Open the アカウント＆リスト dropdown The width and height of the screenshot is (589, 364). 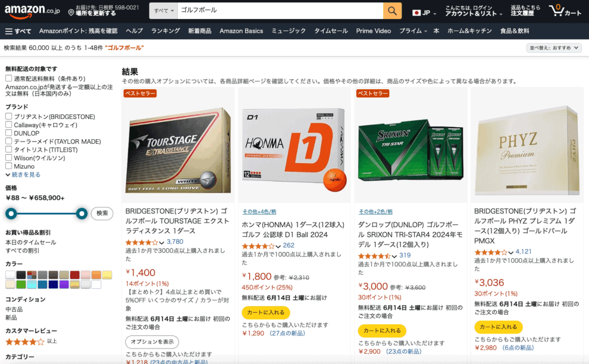[x=473, y=11]
